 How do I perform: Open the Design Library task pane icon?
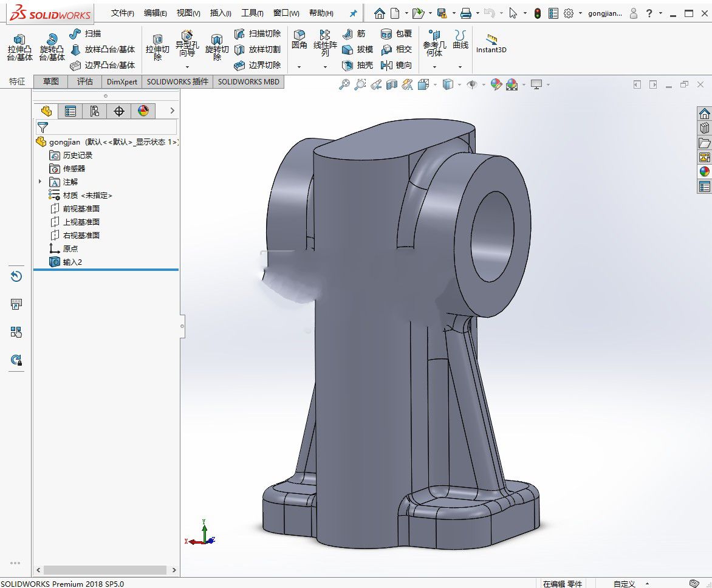click(x=704, y=128)
